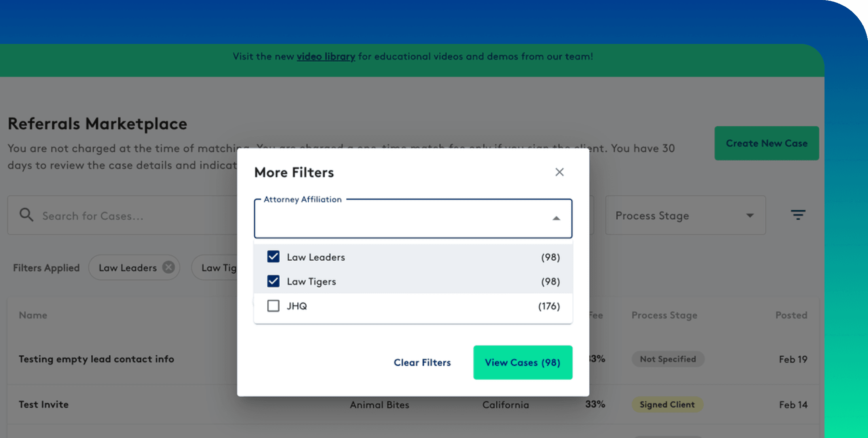Click the filter lines icon

798,215
